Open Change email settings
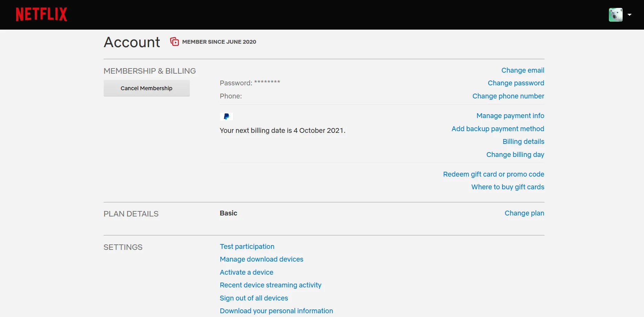The width and height of the screenshot is (644, 317). (x=522, y=70)
